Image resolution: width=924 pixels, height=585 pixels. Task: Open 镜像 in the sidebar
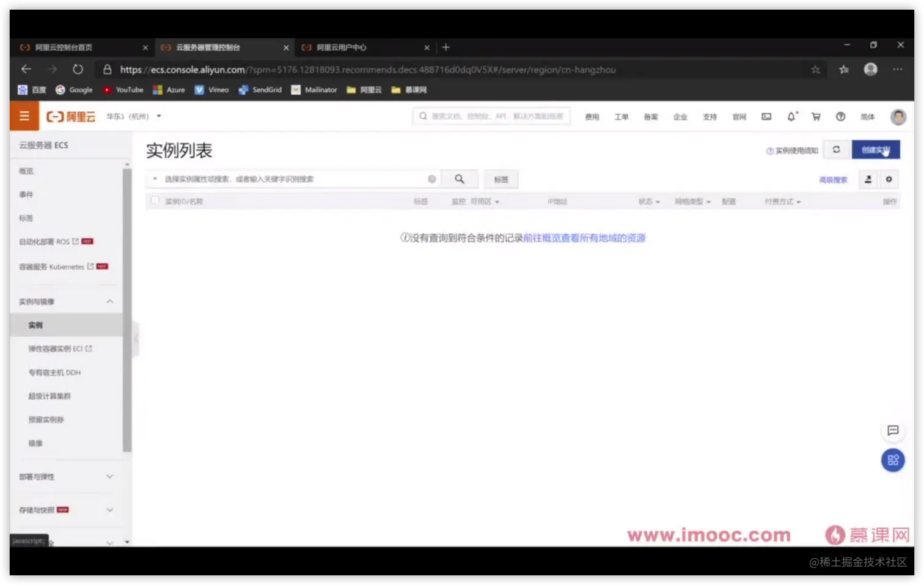35,443
